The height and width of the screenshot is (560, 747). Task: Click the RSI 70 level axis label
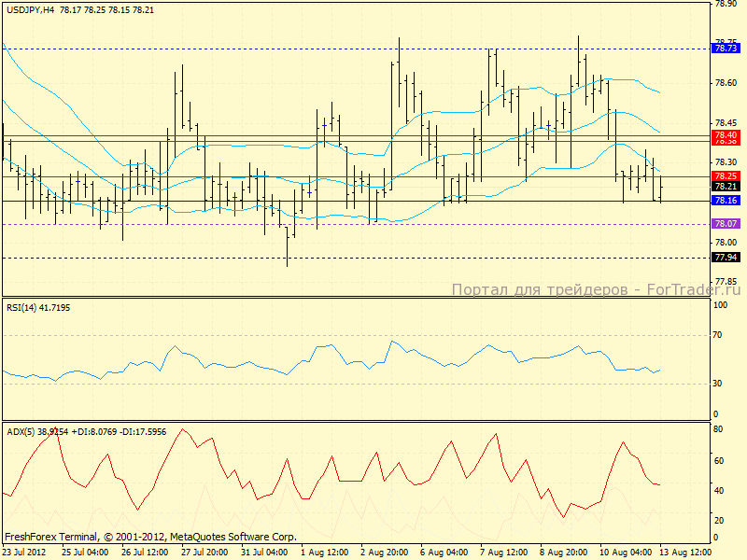pyautogui.click(x=719, y=334)
